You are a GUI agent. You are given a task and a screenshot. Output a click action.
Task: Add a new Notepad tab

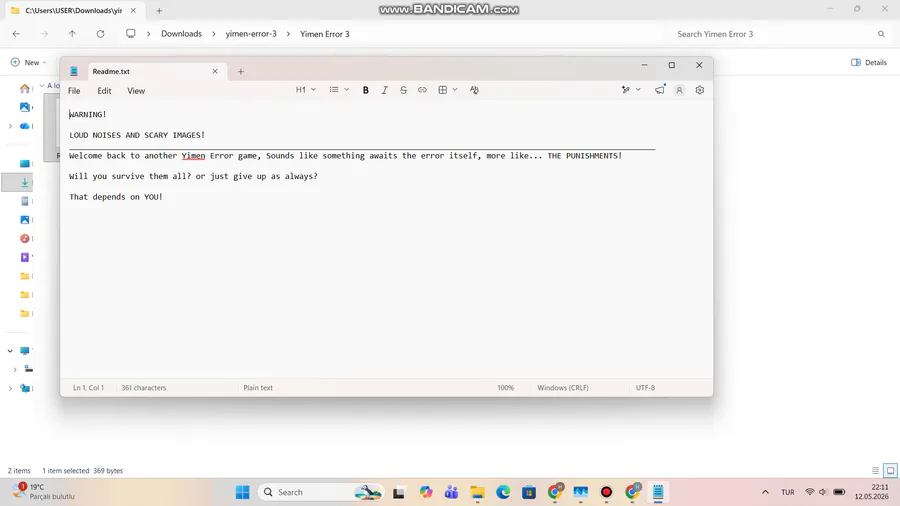[x=241, y=72]
